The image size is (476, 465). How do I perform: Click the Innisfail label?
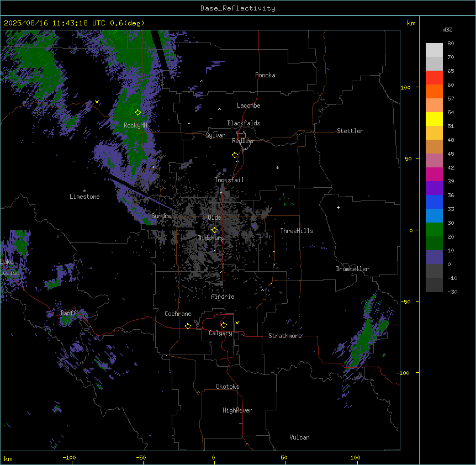229,180
